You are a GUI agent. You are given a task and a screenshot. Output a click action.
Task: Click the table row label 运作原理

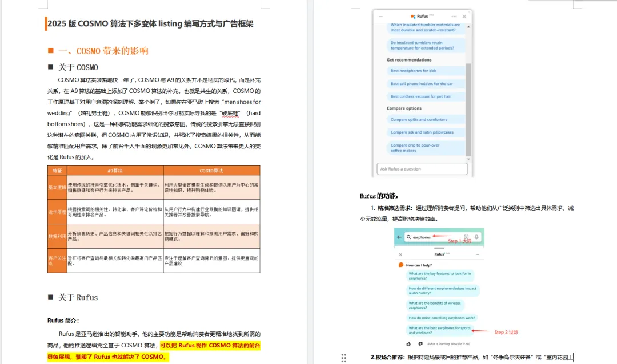click(x=57, y=212)
